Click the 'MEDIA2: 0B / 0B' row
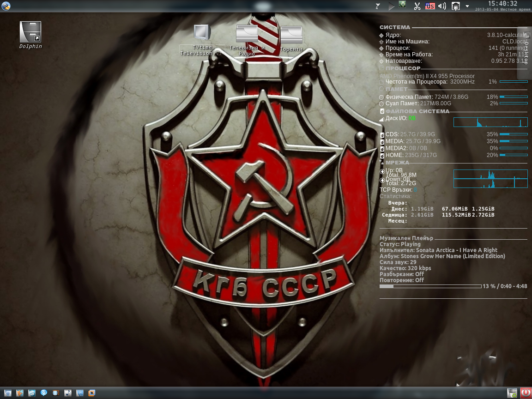 (453, 148)
